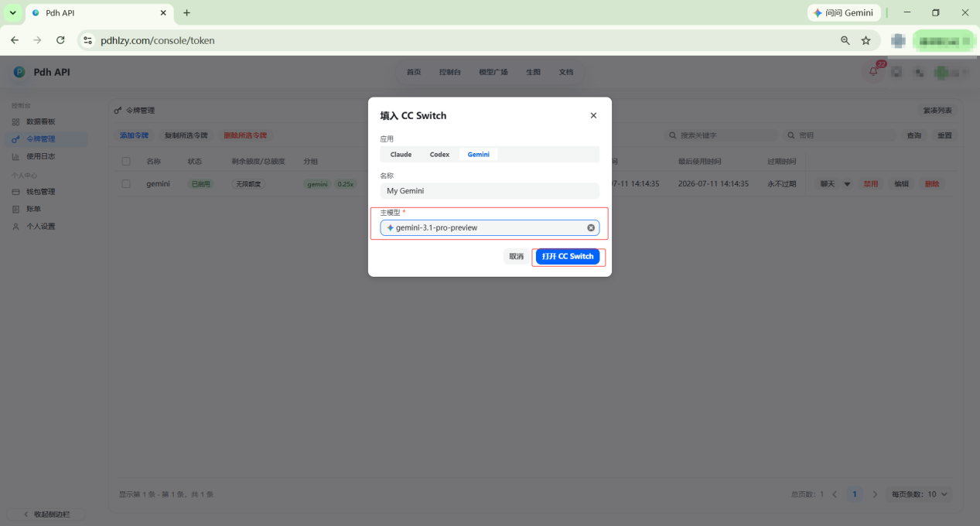The height and width of the screenshot is (526, 980).
Task: Reload the page with the refresh icon
Action: (60, 40)
